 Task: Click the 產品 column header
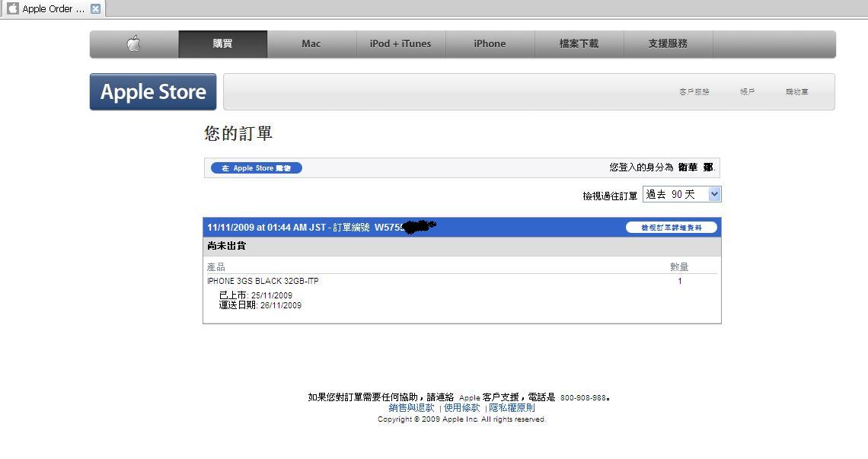[216, 267]
